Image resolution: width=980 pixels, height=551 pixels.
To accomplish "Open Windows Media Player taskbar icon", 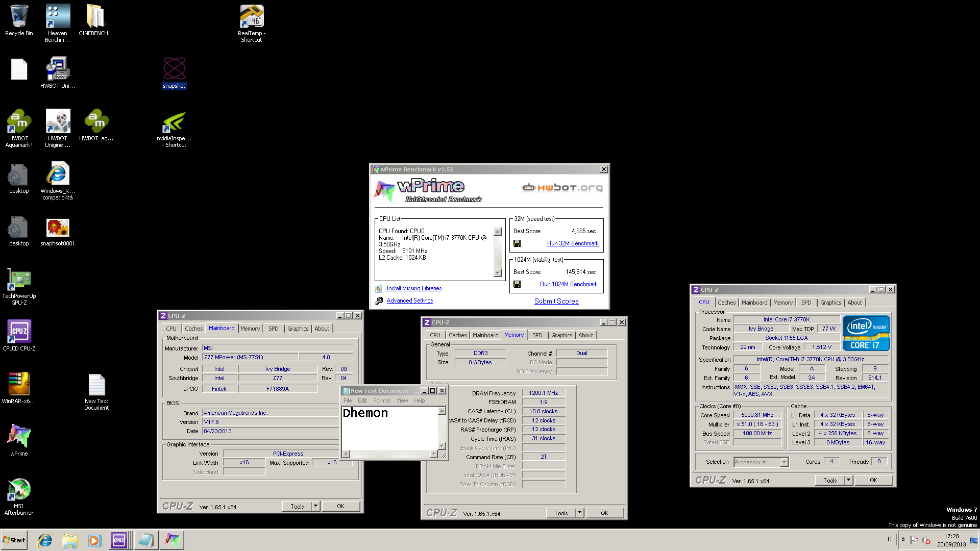I will [94, 540].
